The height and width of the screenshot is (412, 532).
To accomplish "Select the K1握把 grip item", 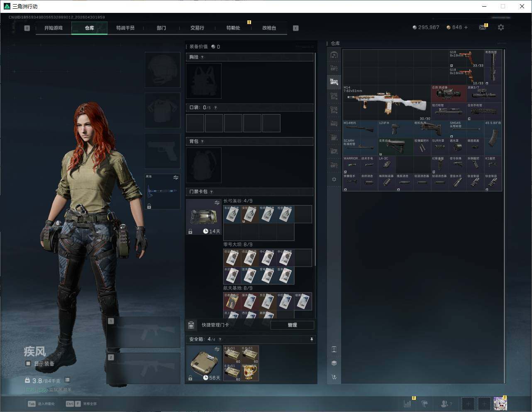I will point(493,165).
